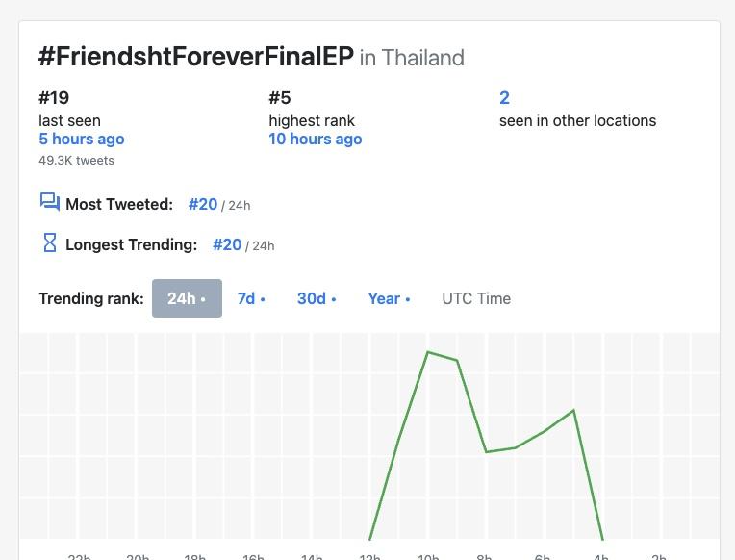Select the 24h trending rank tab
This screenshot has height=560, width=735.
(187, 298)
